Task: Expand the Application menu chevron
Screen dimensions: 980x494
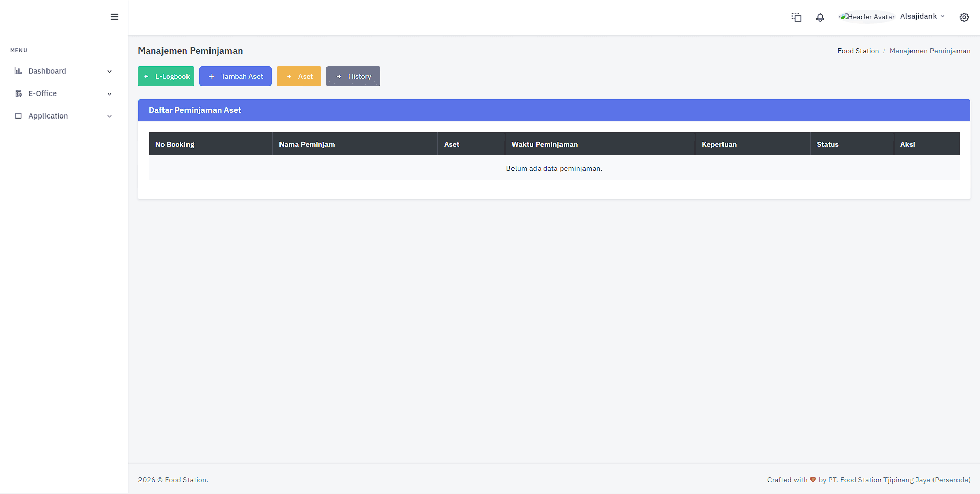Action: pos(109,116)
